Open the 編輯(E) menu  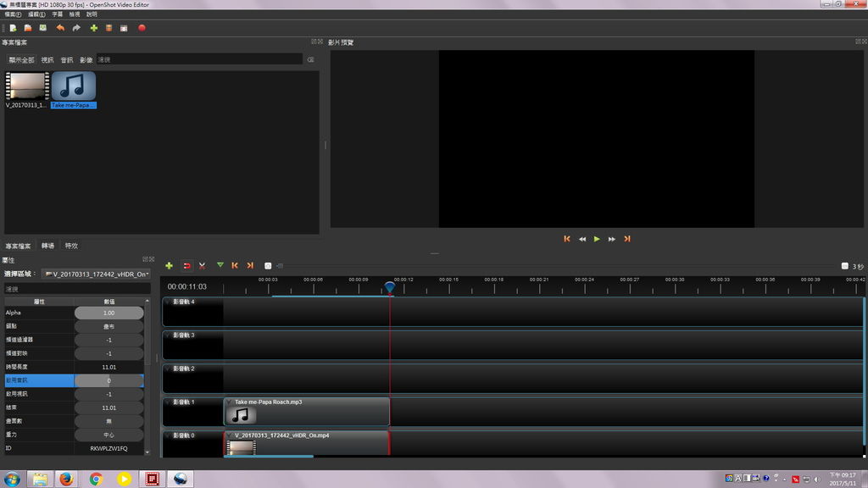36,14
